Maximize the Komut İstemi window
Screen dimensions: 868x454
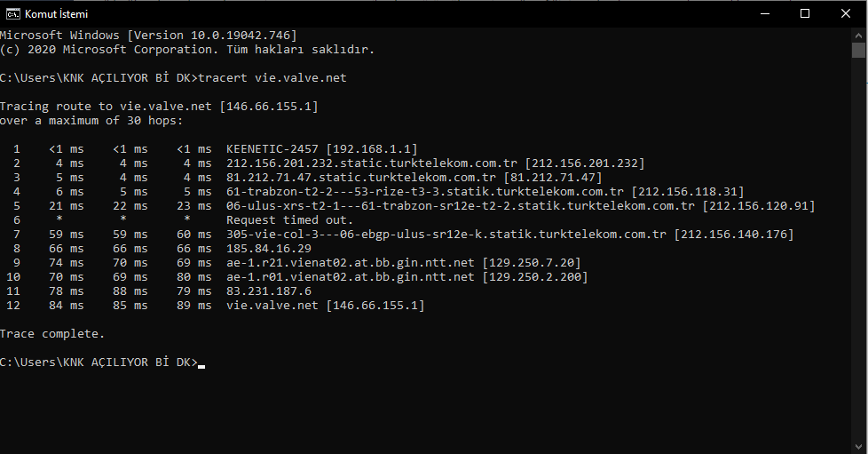pos(806,14)
